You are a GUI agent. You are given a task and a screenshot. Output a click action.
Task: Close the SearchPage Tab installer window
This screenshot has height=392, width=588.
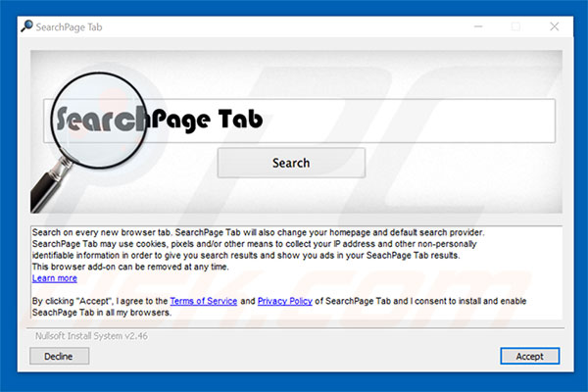click(x=555, y=26)
